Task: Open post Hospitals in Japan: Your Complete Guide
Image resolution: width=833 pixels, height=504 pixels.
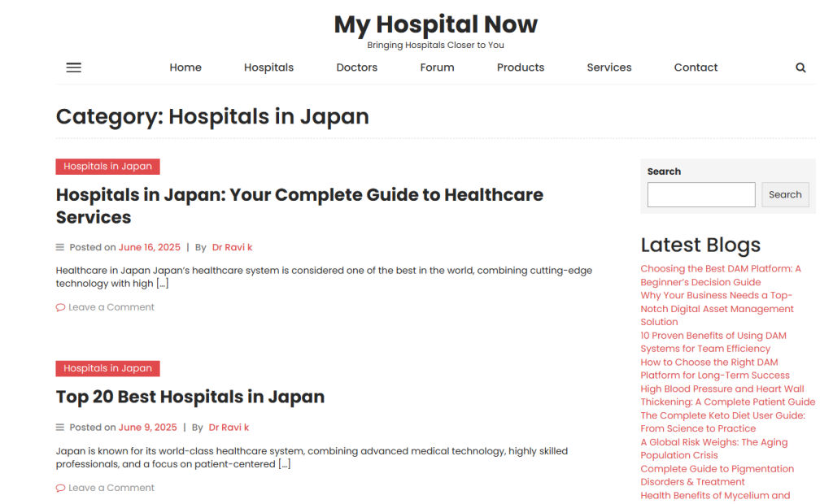Action: 299,206
